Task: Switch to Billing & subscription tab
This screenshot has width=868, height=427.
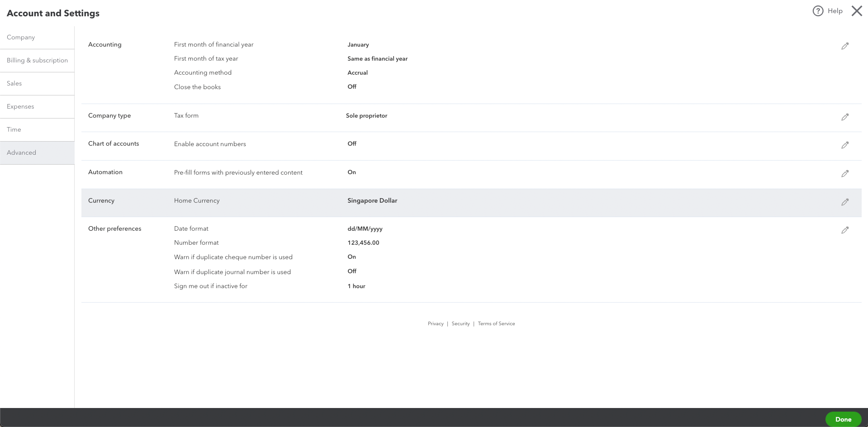Action: [x=37, y=61]
